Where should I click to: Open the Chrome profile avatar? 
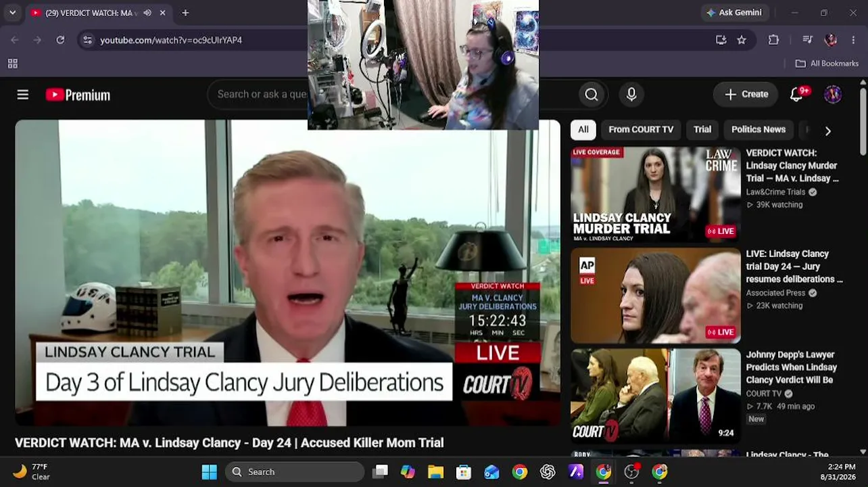pyautogui.click(x=831, y=40)
